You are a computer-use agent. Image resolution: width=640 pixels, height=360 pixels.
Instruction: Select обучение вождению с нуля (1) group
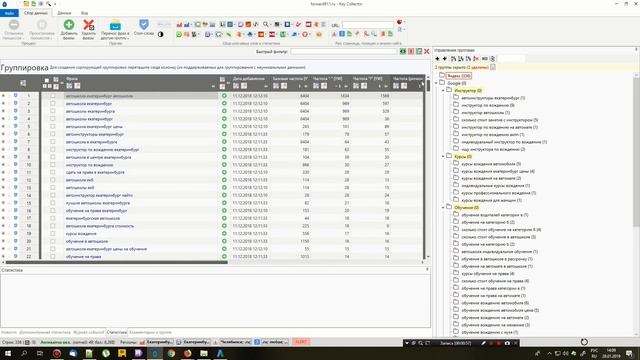point(490,332)
